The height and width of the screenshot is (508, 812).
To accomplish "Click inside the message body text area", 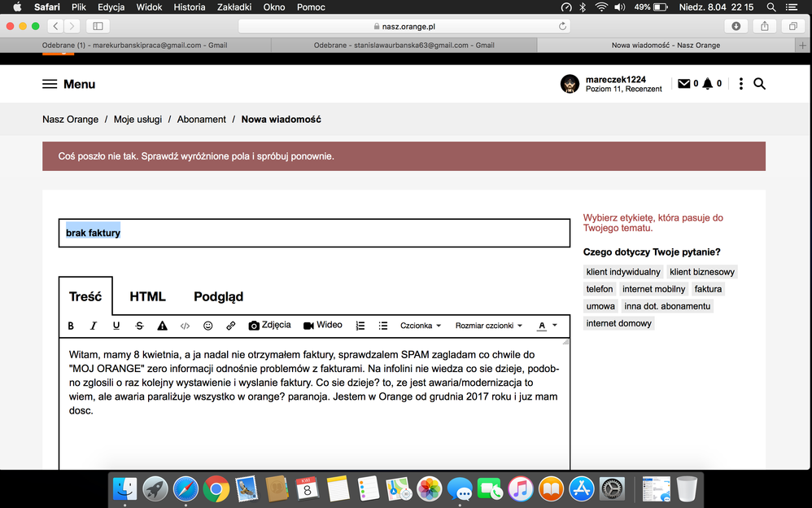I will [x=314, y=405].
